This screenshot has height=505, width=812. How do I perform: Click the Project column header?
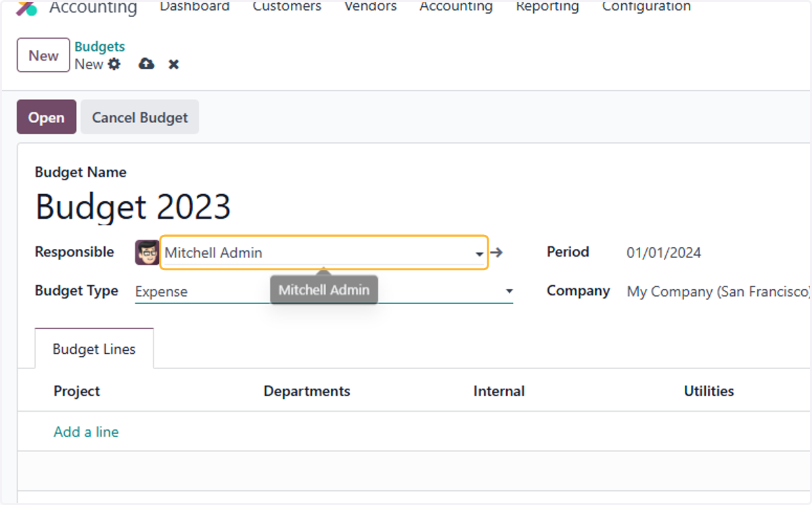pyautogui.click(x=76, y=391)
